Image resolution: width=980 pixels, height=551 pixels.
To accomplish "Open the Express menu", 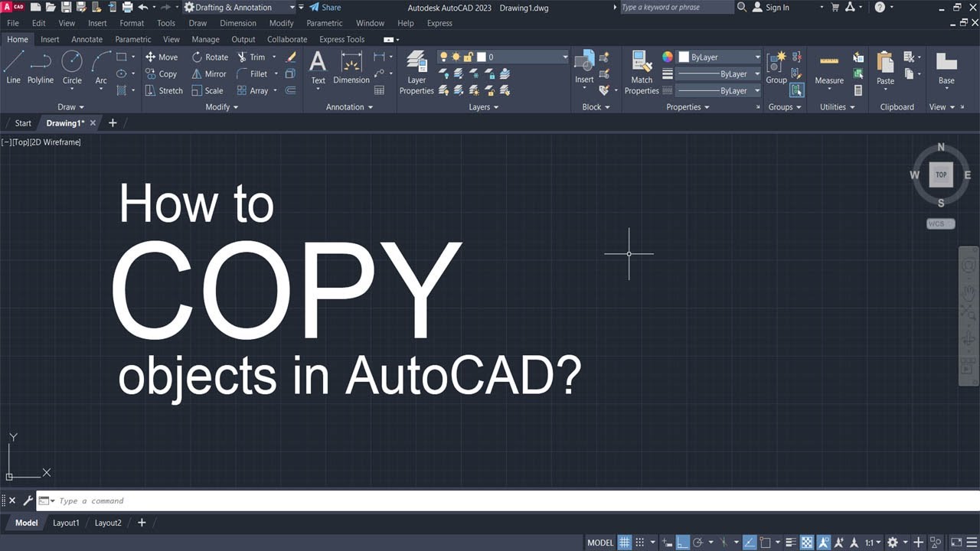I will pos(439,23).
